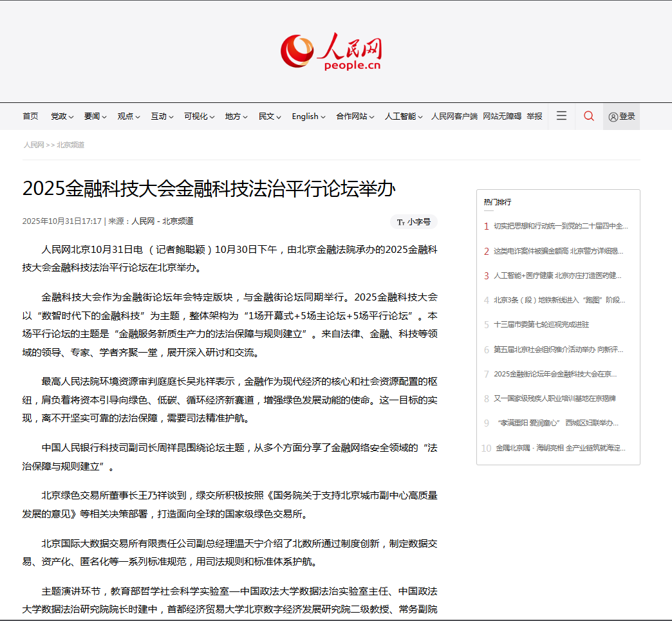
Task: Click 人民网 breadcrumb link
Action: coord(33,145)
